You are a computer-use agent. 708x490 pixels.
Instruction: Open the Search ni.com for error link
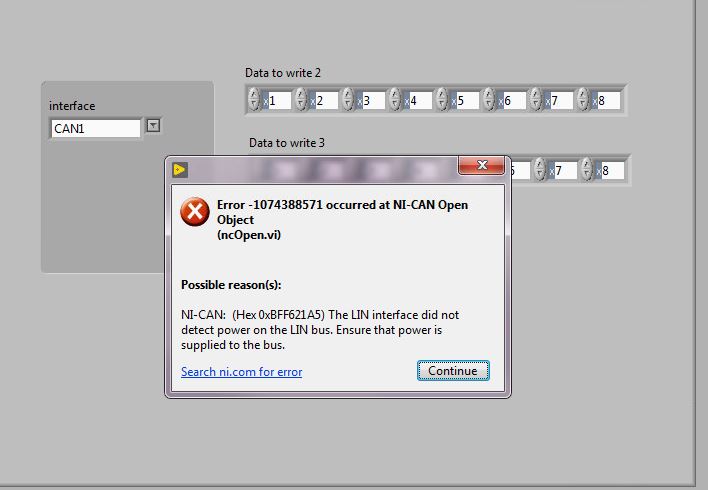coord(242,372)
